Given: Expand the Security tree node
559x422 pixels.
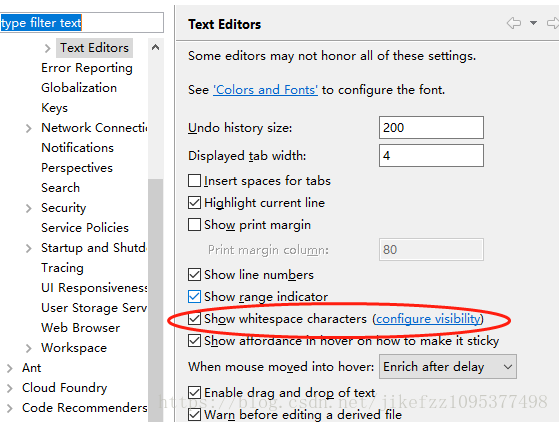Looking at the screenshot, I should point(29,208).
